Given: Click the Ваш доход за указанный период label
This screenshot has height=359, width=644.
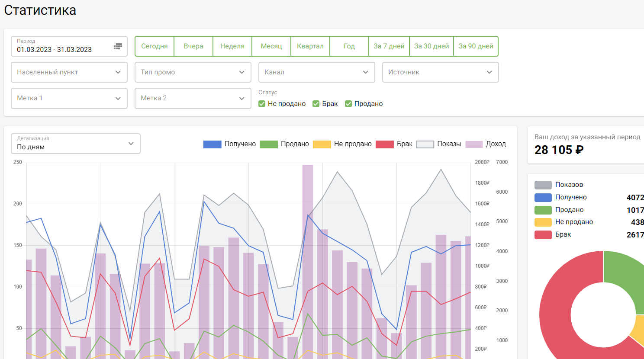Looking at the screenshot, I should point(587,137).
